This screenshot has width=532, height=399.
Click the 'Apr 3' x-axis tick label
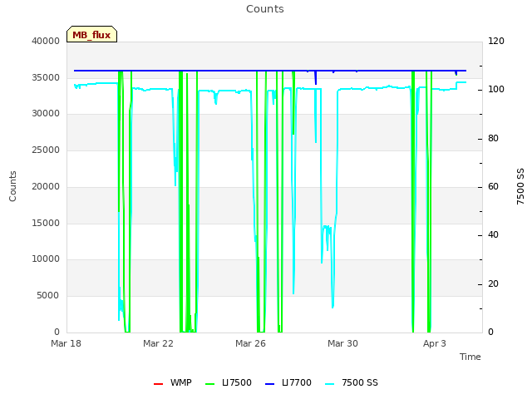[435, 343]
